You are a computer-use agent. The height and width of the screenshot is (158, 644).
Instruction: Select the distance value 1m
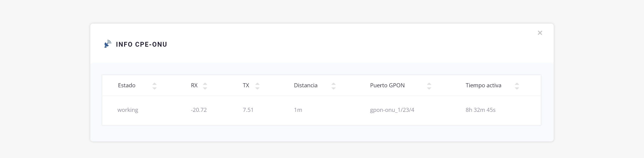coord(298,110)
